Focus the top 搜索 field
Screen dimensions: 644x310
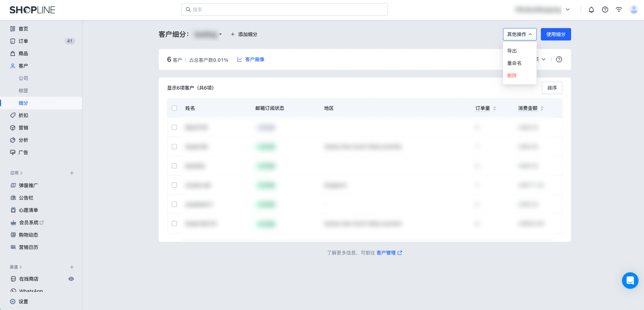(x=284, y=10)
